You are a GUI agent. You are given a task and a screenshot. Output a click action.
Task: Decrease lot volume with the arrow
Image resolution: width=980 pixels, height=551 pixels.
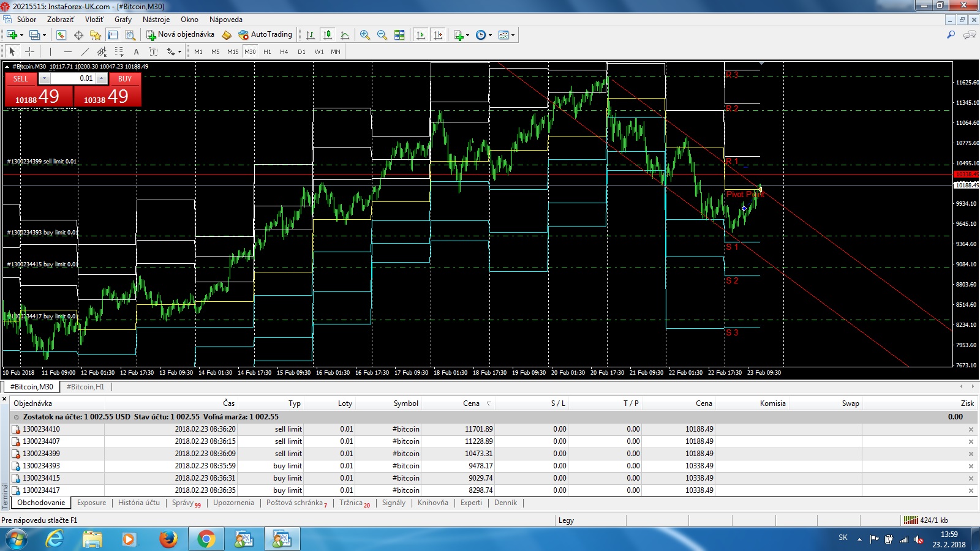(44, 78)
